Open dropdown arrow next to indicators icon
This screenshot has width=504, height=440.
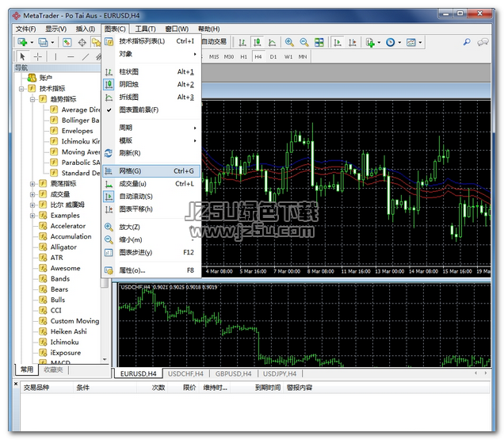(380, 42)
